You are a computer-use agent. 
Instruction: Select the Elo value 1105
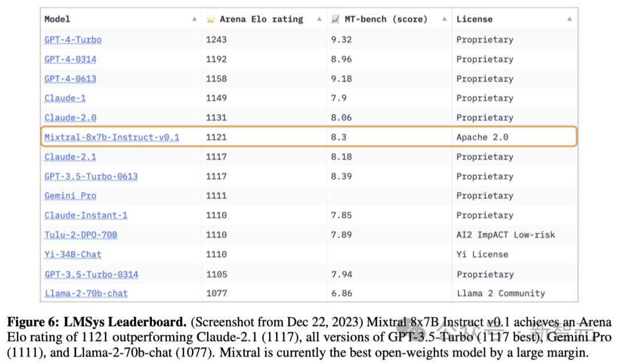217,275
